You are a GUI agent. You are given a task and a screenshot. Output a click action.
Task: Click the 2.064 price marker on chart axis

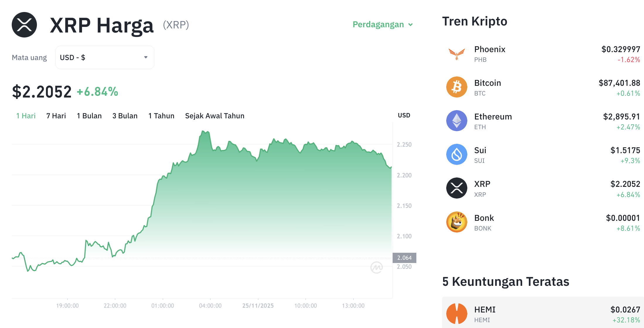(x=404, y=257)
